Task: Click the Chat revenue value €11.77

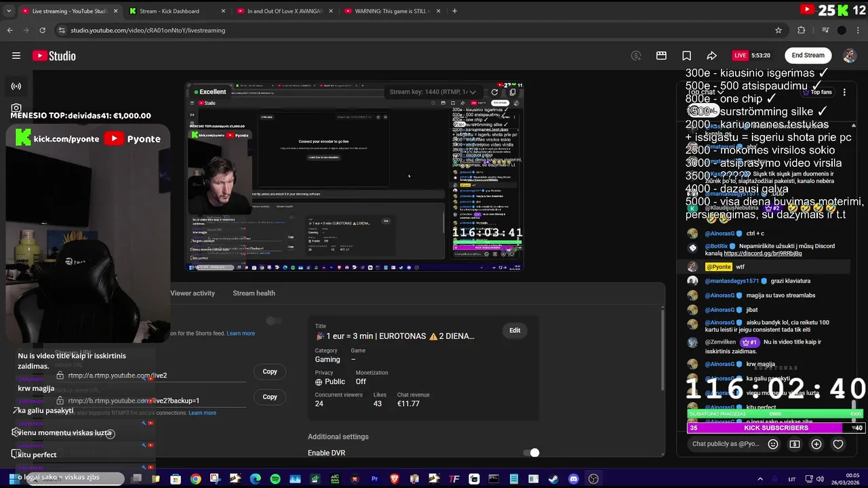Action: [x=409, y=403]
